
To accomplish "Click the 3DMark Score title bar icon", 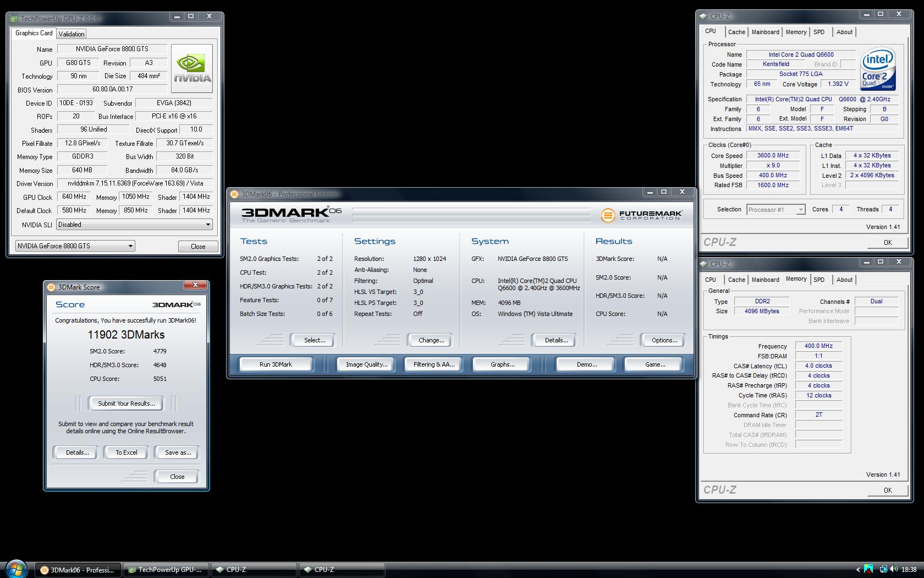I will pyautogui.click(x=51, y=287).
